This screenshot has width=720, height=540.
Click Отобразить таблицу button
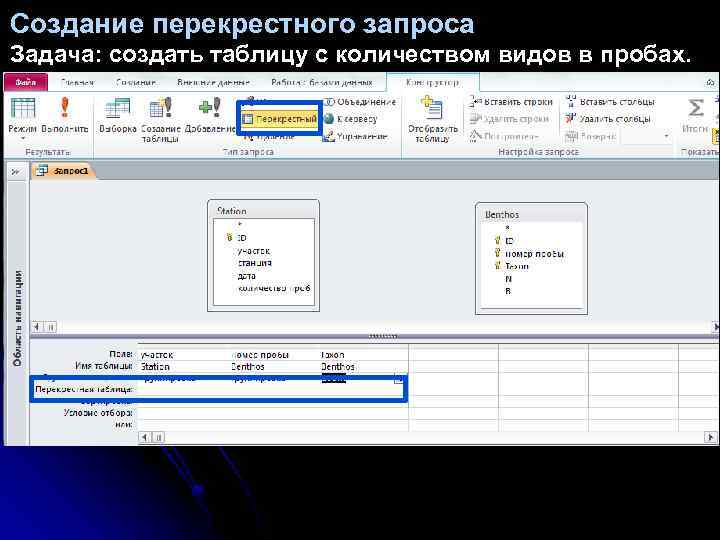pyautogui.click(x=433, y=119)
